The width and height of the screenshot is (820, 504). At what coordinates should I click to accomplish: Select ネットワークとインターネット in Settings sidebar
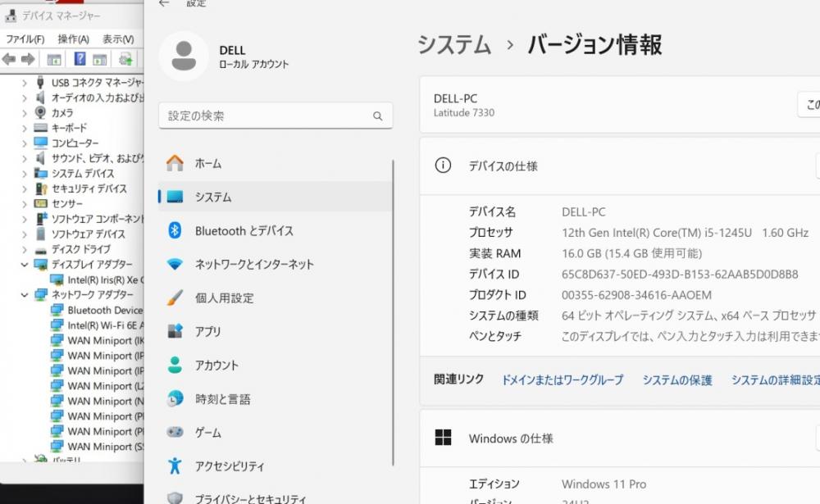point(275,264)
